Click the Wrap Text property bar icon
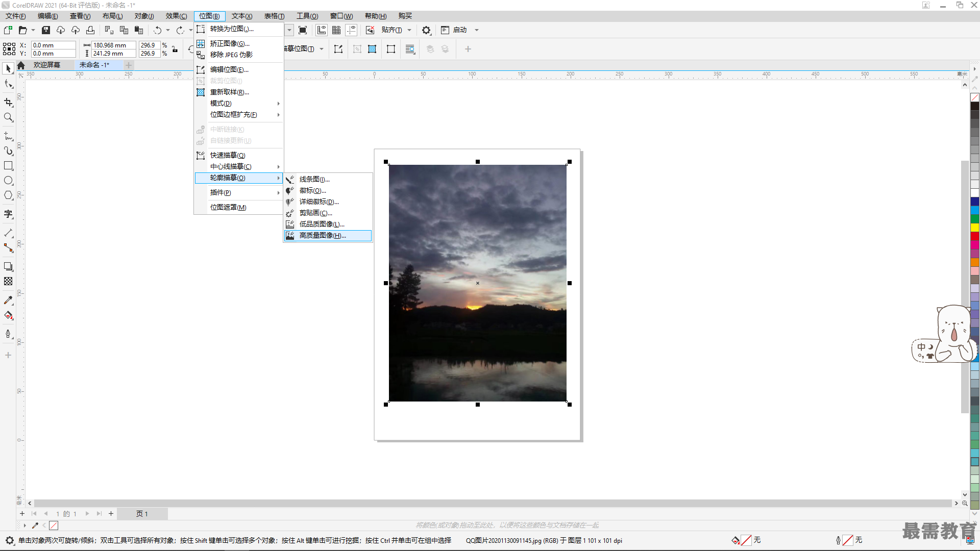 click(410, 49)
